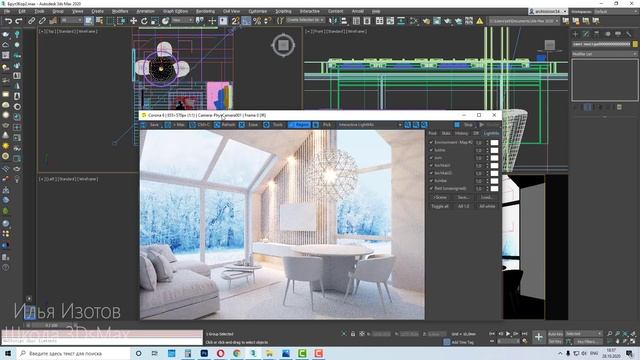Open the user account sign-in dropdown

548,11
